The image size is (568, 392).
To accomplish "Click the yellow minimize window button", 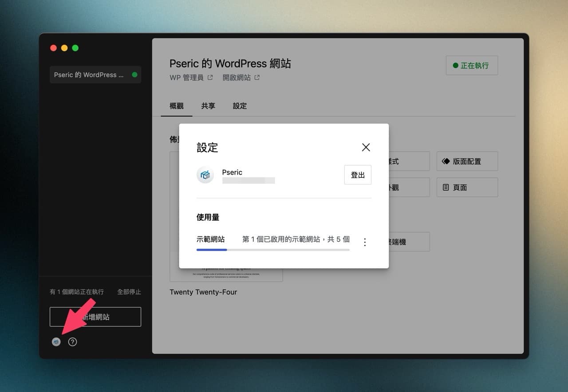I will tap(64, 48).
